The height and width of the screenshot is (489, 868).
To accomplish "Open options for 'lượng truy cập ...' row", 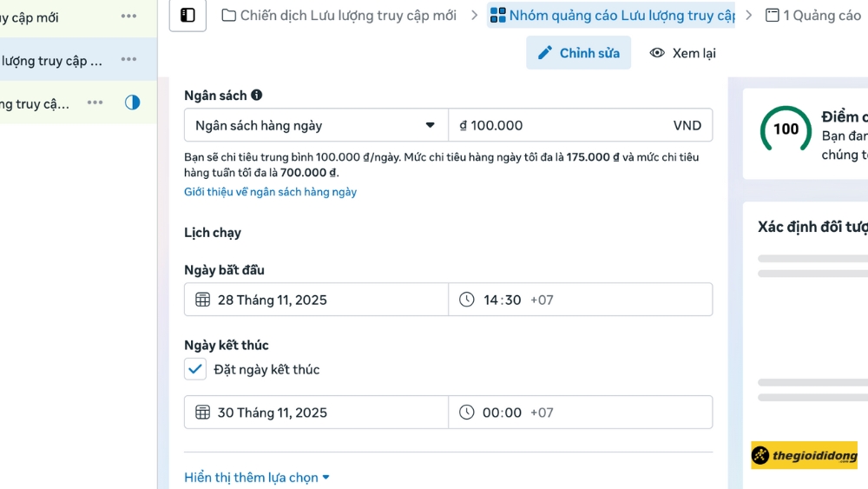I will (x=128, y=59).
